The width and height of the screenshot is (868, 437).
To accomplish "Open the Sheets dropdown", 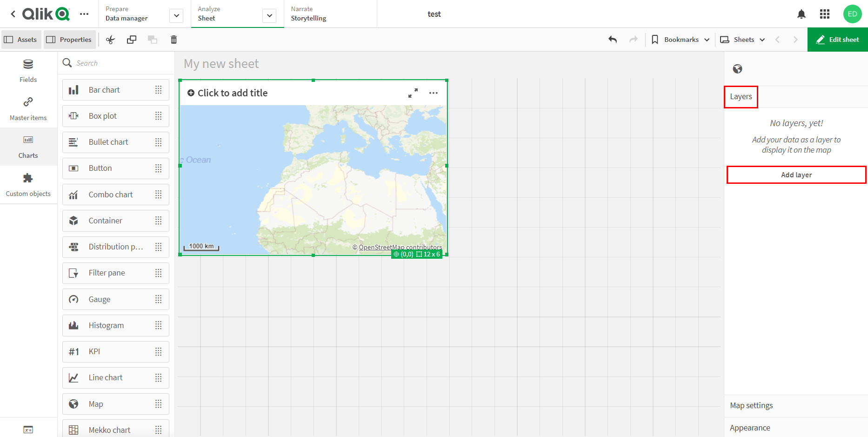I will [743, 40].
